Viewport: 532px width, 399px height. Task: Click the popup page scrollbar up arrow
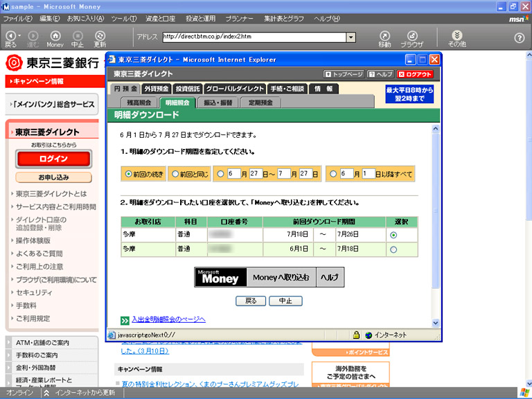pyautogui.click(x=436, y=129)
